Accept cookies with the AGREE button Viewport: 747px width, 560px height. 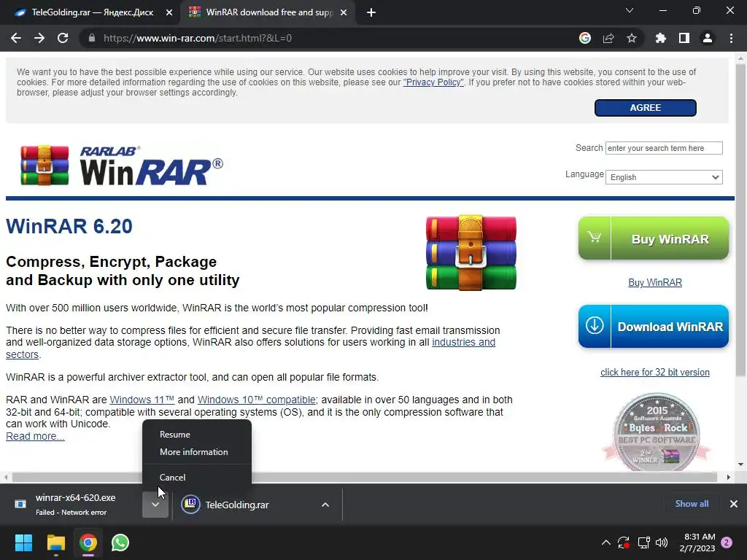point(646,108)
